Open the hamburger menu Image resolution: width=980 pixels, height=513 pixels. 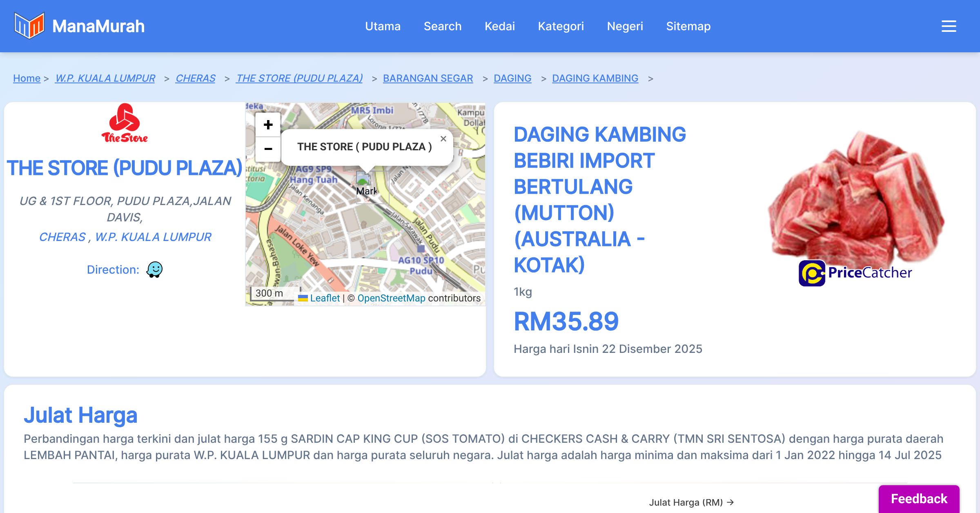[x=949, y=26]
